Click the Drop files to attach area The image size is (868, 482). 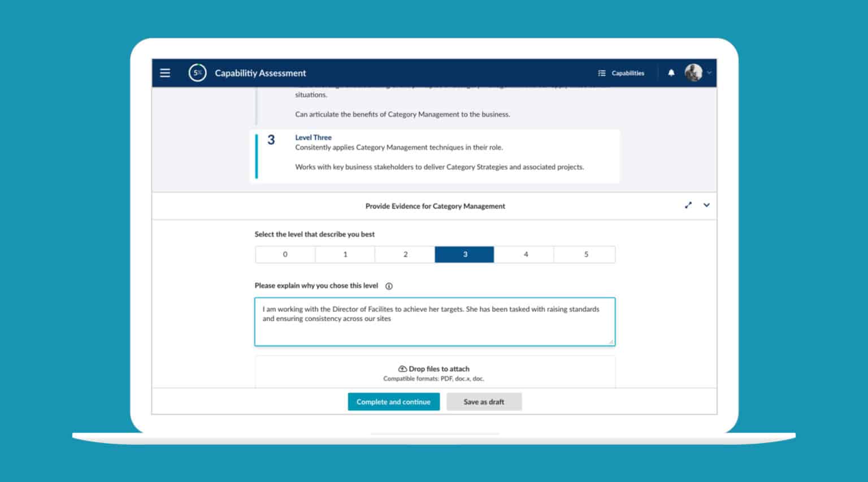(x=435, y=373)
